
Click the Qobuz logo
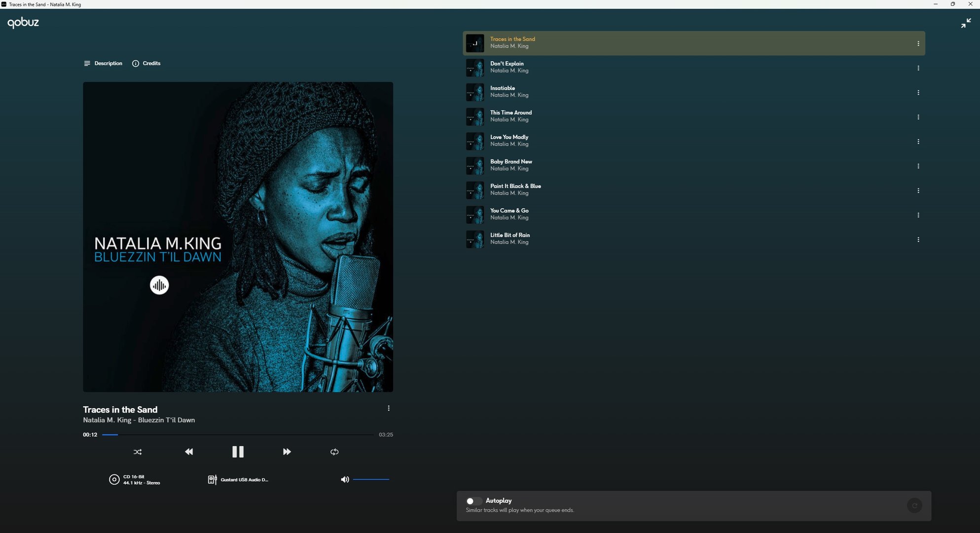(23, 23)
